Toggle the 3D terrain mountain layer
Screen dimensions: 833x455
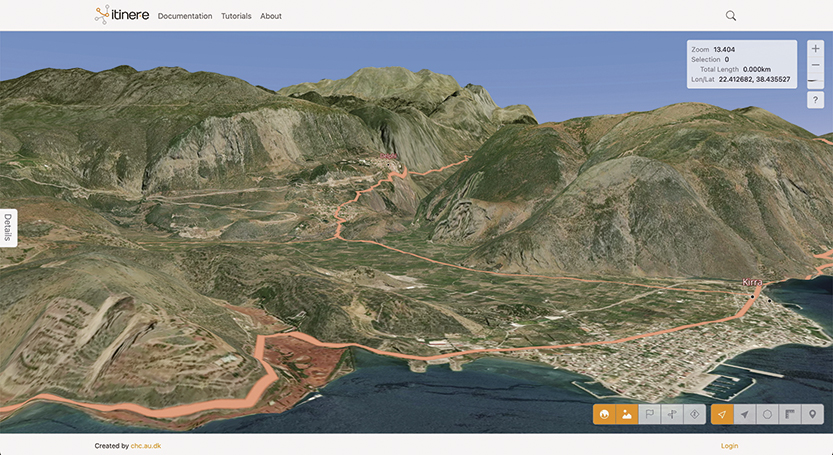pos(627,414)
